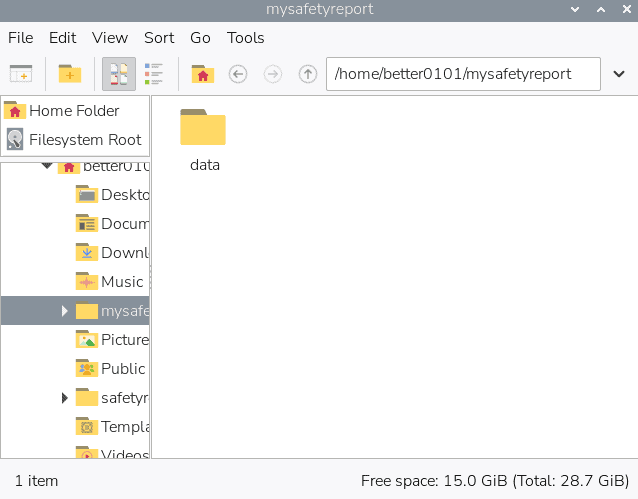Navigate forward with the right arrow
This screenshot has width=638, height=499.
click(272, 74)
